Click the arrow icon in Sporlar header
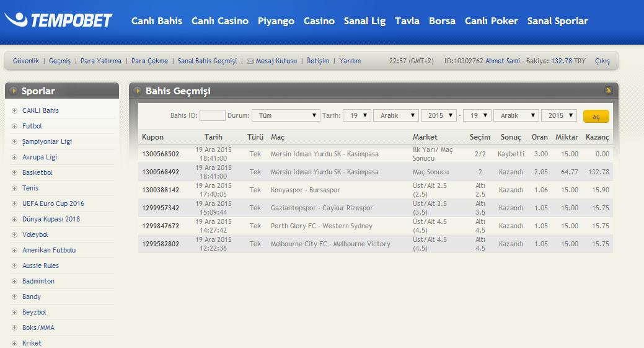 [x=13, y=91]
